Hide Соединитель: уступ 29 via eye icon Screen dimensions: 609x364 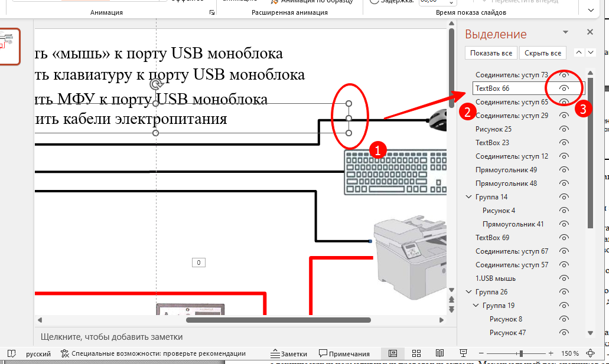click(564, 115)
